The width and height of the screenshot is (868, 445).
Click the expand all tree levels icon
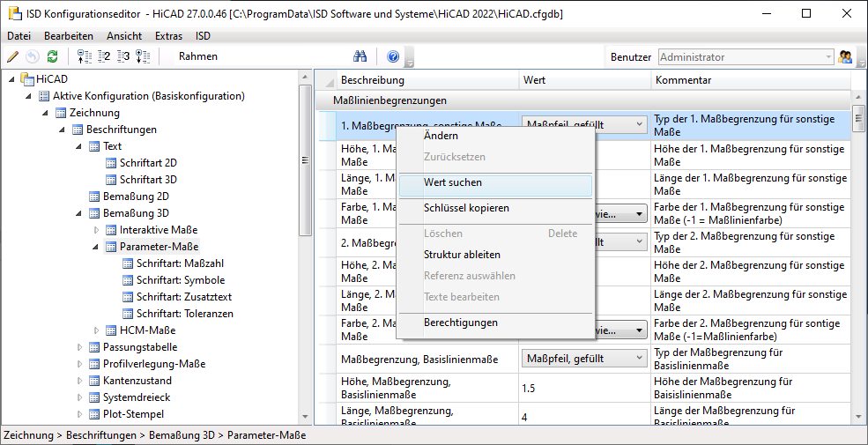[x=143, y=56]
